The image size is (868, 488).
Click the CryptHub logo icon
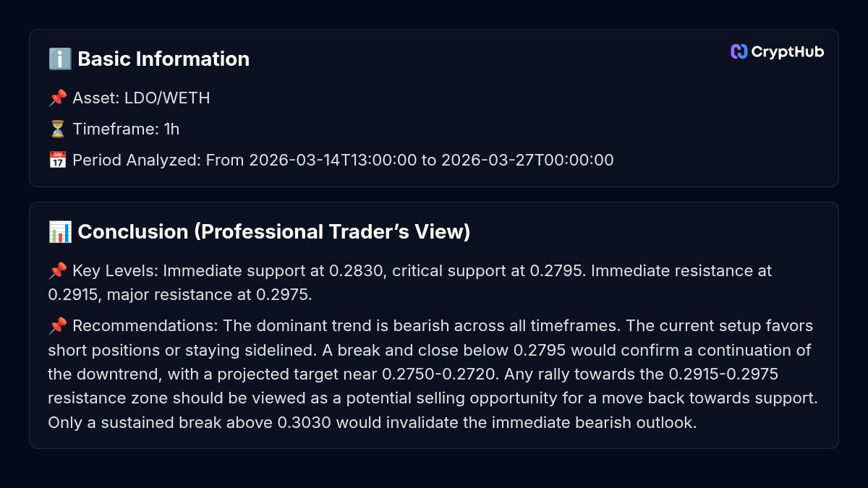[739, 51]
